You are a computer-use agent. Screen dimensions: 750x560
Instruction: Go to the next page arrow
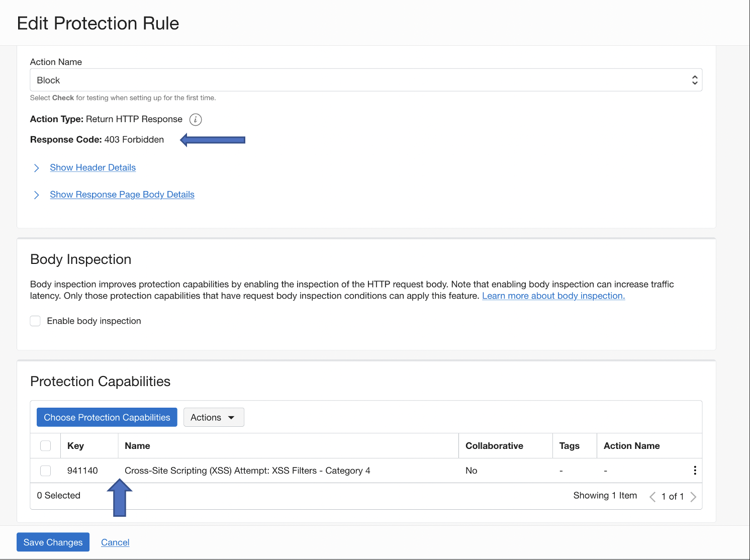(x=693, y=497)
